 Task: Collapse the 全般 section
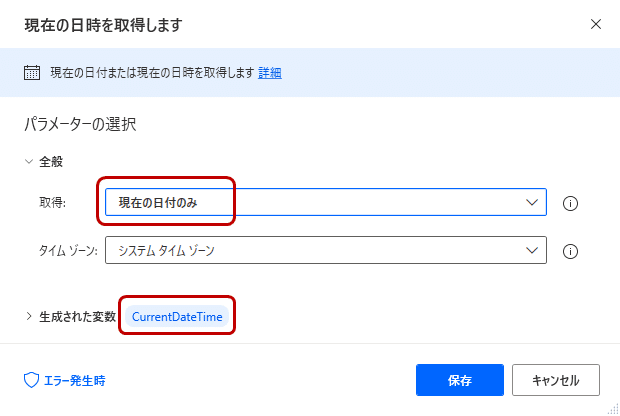29,161
